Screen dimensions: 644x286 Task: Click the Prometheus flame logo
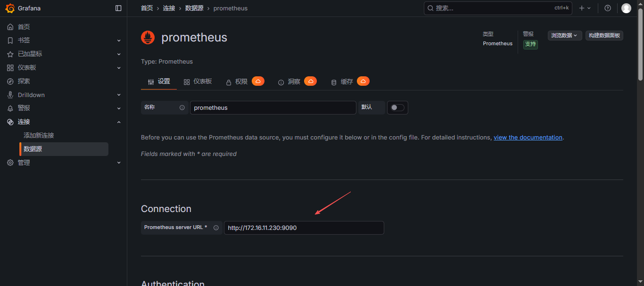click(x=148, y=38)
